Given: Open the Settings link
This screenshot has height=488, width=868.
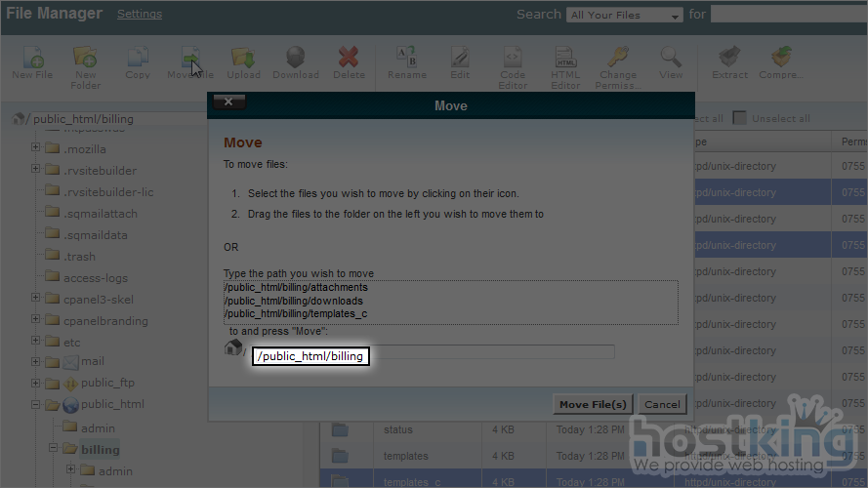Looking at the screenshot, I should [140, 15].
